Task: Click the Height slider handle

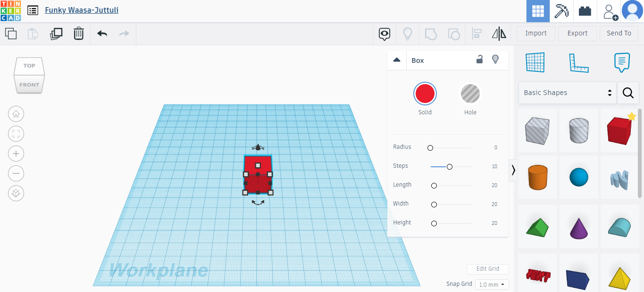Action: click(434, 223)
